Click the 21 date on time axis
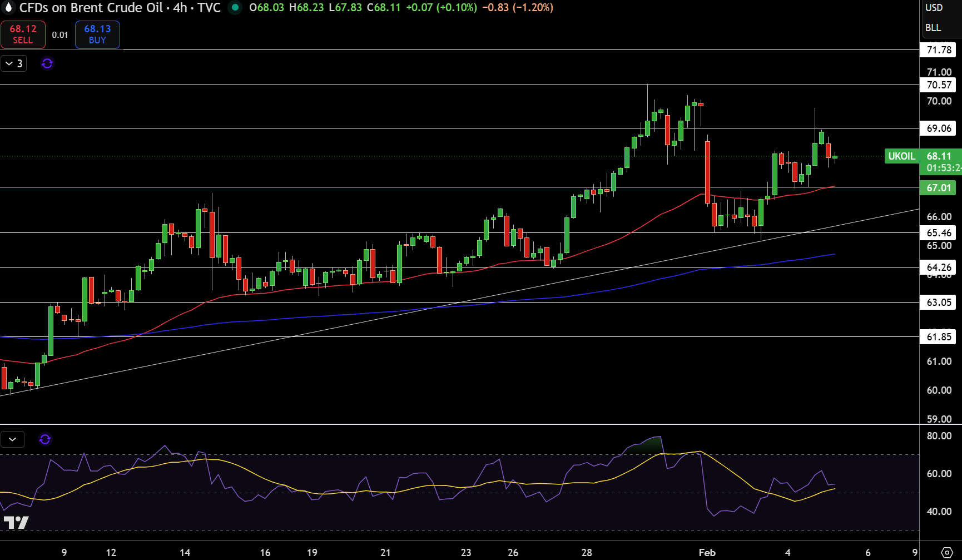This screenshot has width=962, height=560. click(385, 552)
